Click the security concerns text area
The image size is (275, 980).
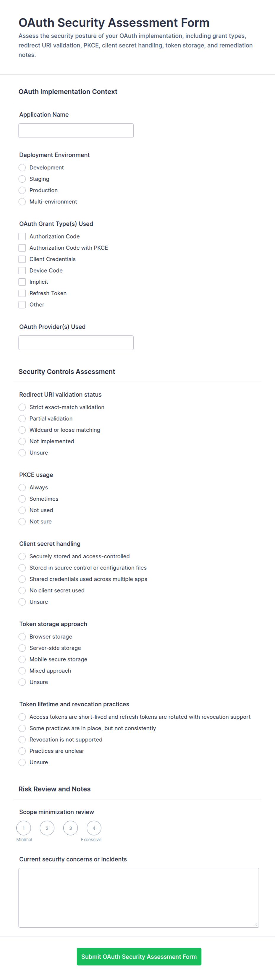click(139, 898)
